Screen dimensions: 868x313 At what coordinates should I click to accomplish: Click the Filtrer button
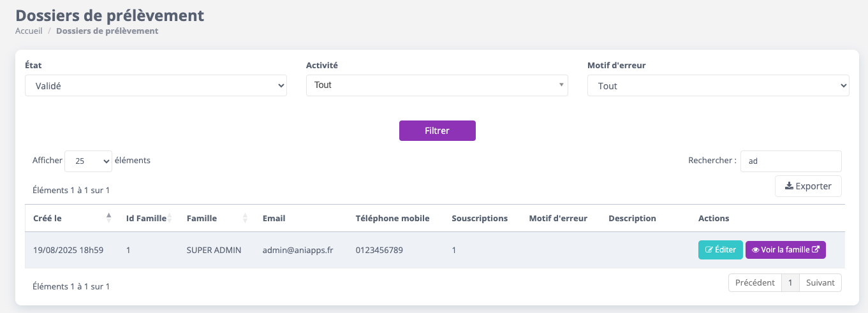[x=438, y=131]
